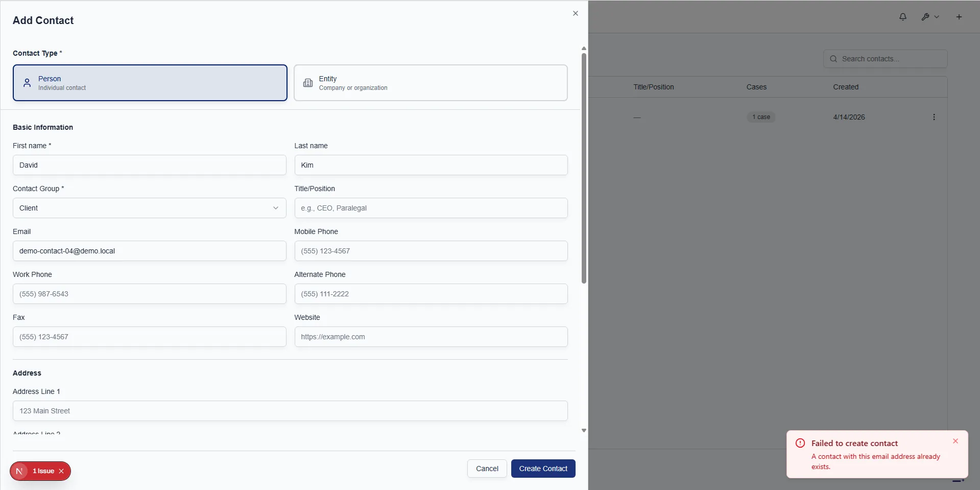Click the 4/14/2026 created date cell
Screen dimensions: 980x490
[x=849, y=117]
